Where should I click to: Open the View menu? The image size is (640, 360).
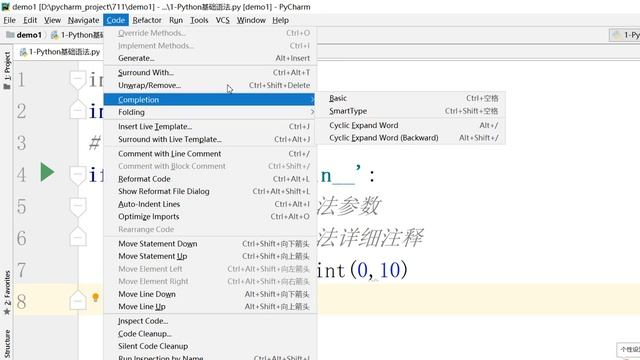pos(52,20)
